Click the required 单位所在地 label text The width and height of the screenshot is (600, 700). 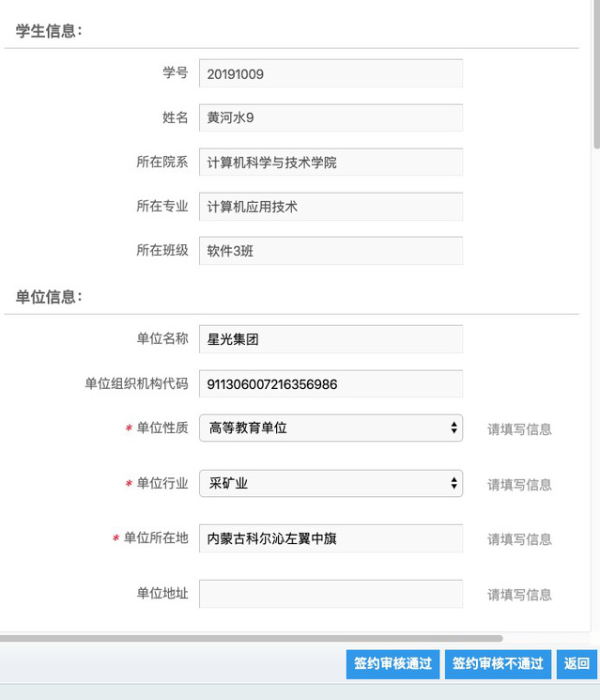pyautogui.click(x=156, y=538)
